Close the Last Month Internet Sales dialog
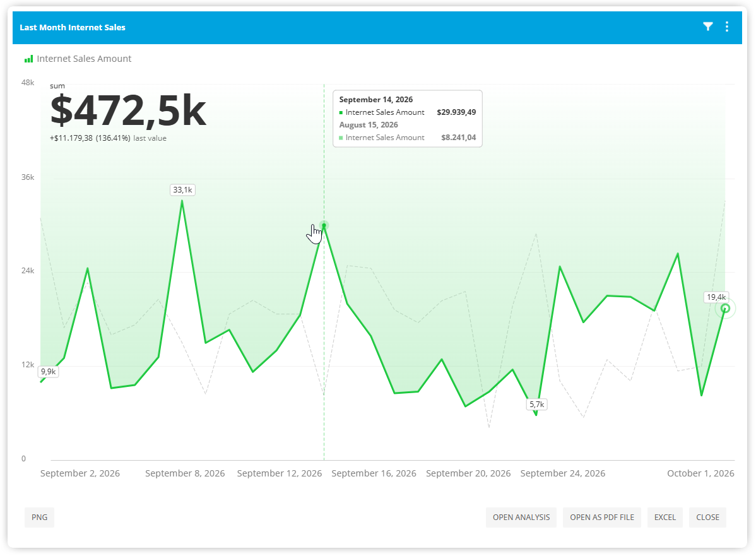The image size is (756, 556). click(708, 518)
